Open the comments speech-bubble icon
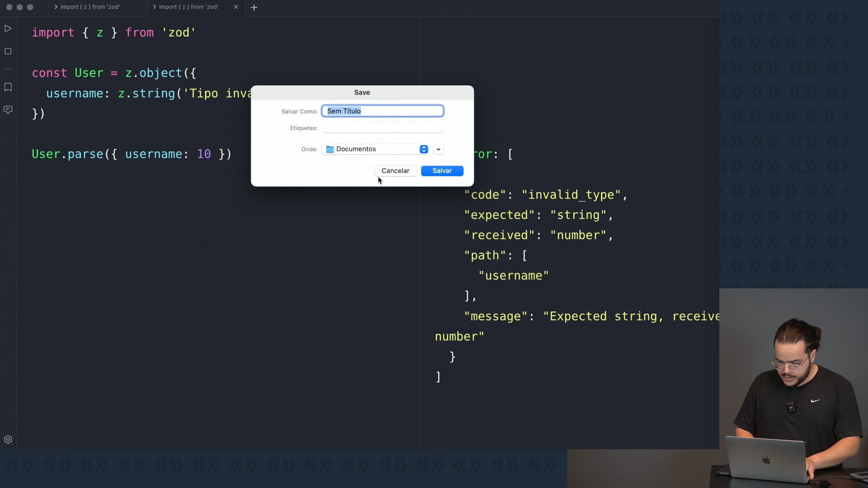Image resolution: width=868 pixels, height=488 pixels. (x=8, y=109)
